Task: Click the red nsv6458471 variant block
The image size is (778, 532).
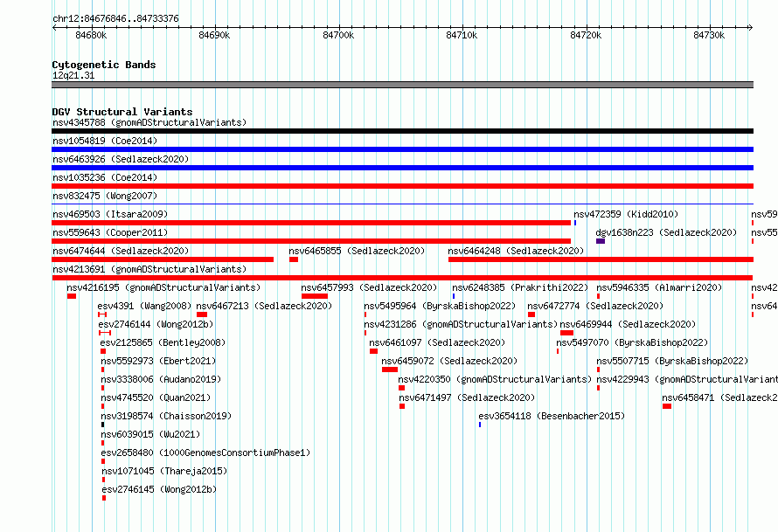Action: tap(667, 406)
